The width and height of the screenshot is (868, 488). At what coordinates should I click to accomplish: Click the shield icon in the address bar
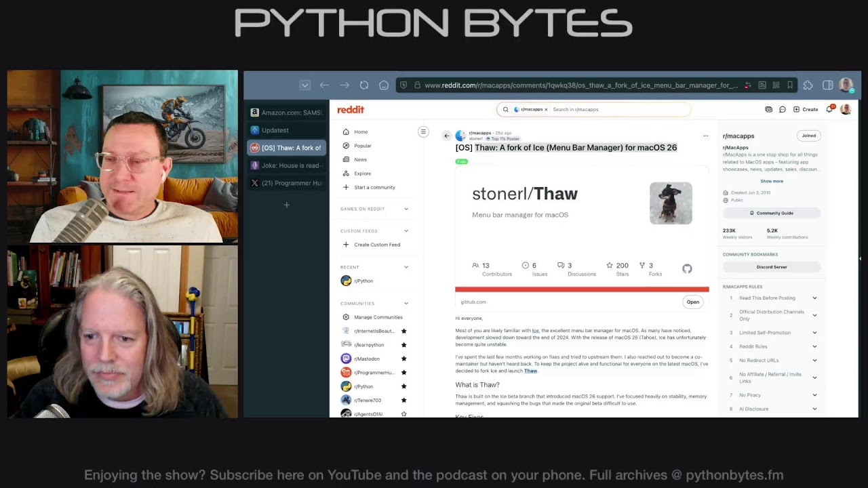point(403,85)
